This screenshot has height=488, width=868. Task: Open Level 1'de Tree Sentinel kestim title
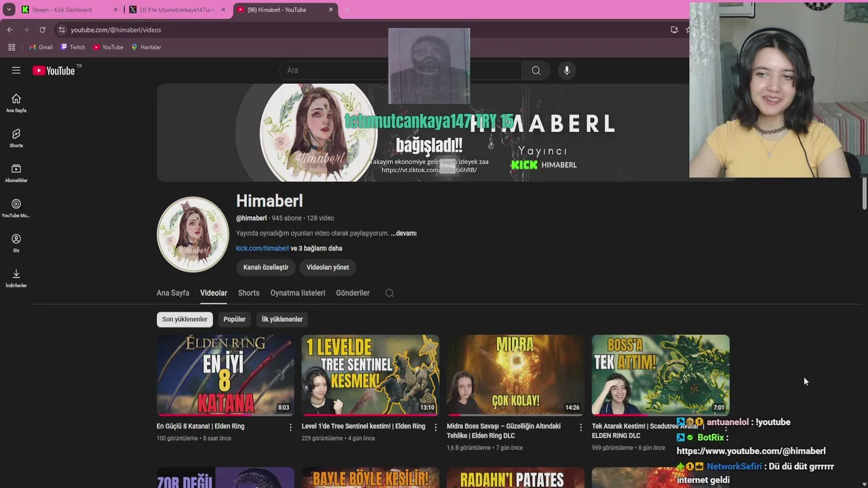coord(363,426)
